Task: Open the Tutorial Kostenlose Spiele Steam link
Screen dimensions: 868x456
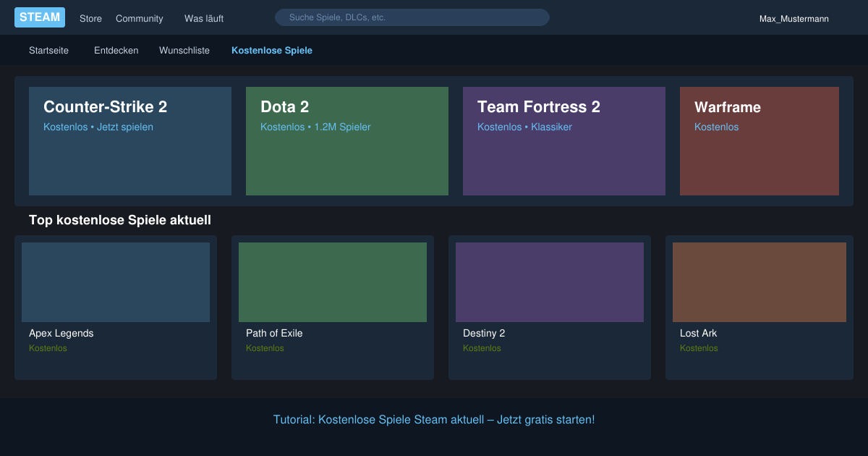Action: 434,420
